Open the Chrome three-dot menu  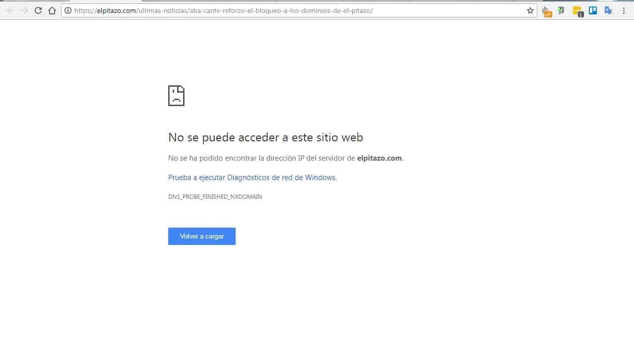point(624,10)
